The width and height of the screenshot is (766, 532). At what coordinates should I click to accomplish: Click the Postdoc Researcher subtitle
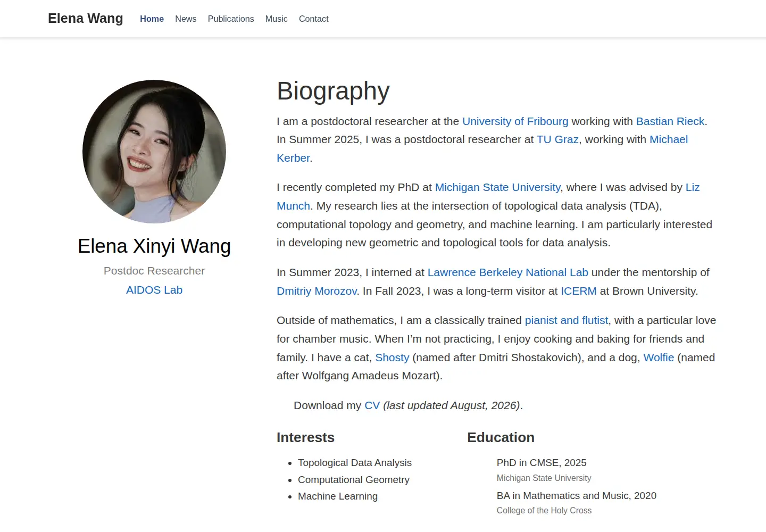pos(154,271)
